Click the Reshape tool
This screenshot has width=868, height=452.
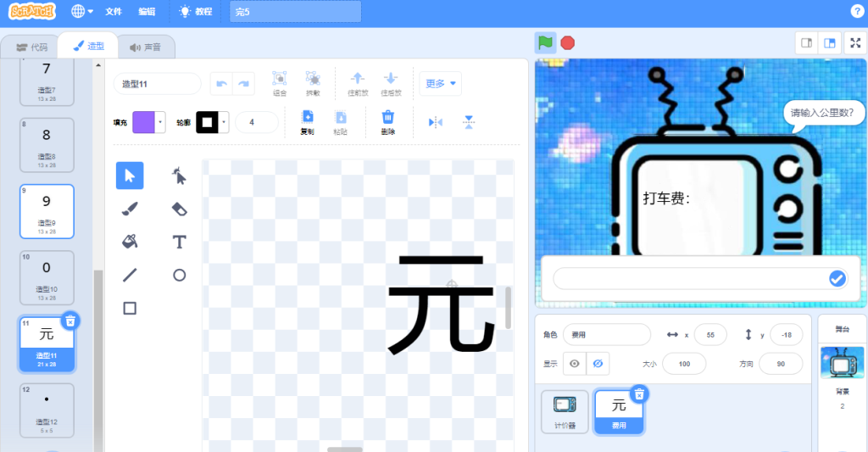coord(179,176)
